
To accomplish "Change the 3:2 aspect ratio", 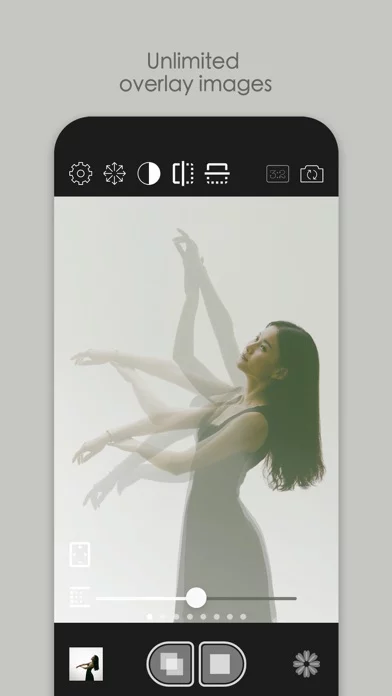I will pos(277,174).
